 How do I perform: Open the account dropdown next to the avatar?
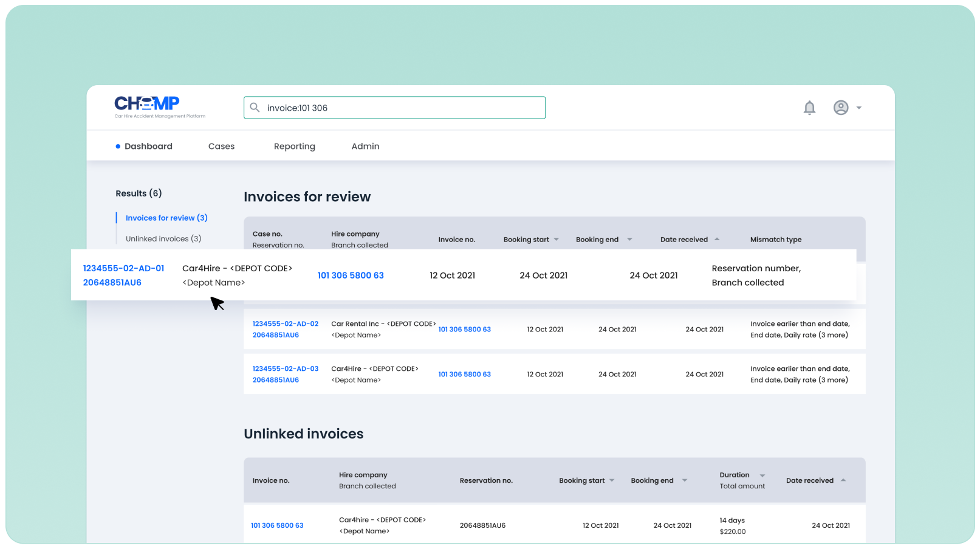859,108
